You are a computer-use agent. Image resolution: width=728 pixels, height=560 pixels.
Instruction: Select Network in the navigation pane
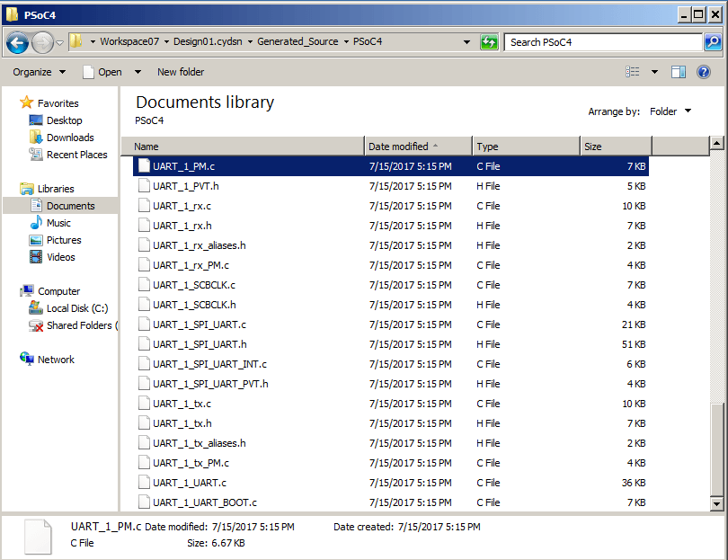point(56,360)
